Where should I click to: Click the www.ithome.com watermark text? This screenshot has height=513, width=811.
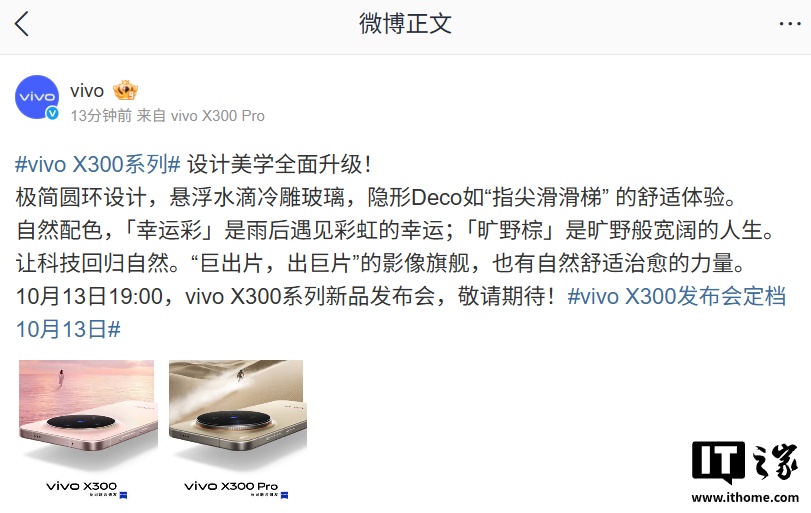745,497
